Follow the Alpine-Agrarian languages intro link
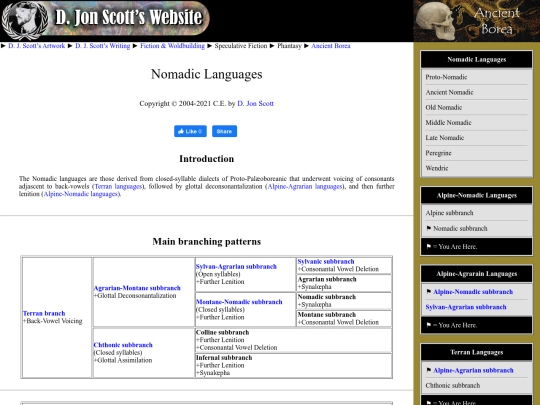The image size is (540, 405). [305, 186]
